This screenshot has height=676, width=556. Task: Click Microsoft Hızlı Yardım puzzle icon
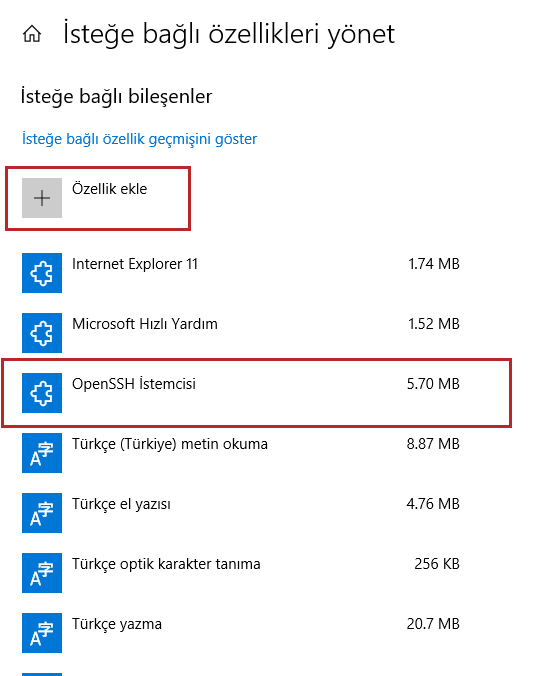tap(42, 333)
